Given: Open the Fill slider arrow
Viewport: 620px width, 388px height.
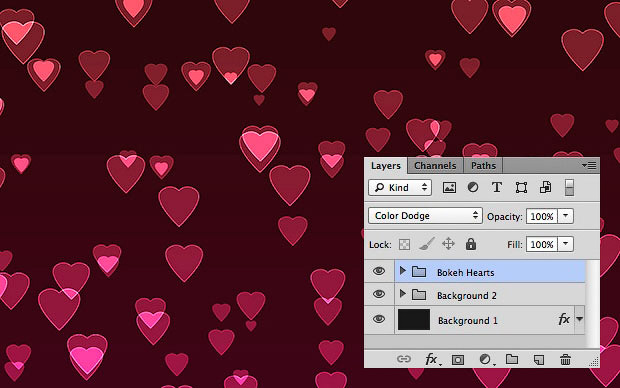Looking at the screenshot, I should pos(565,244).
